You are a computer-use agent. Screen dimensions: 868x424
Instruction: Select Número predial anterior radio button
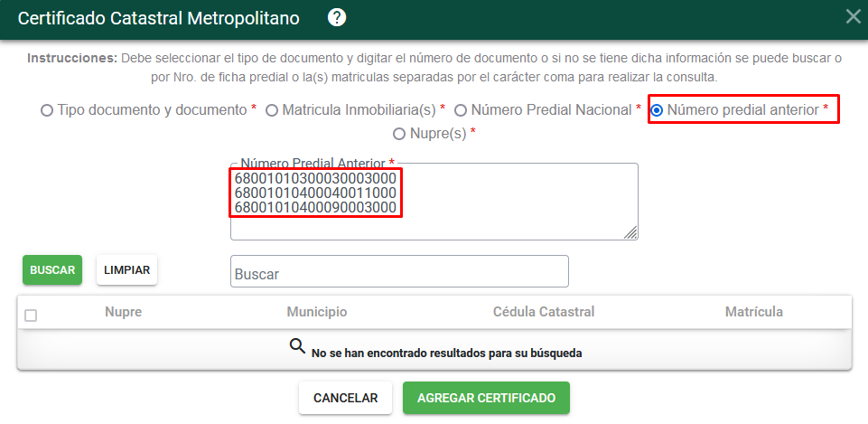pos(657,110)
